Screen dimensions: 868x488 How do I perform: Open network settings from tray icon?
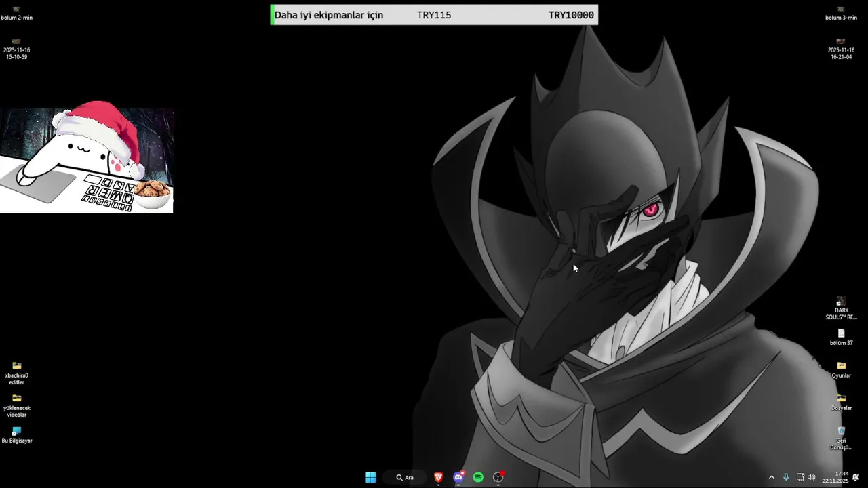pos(800,477)
